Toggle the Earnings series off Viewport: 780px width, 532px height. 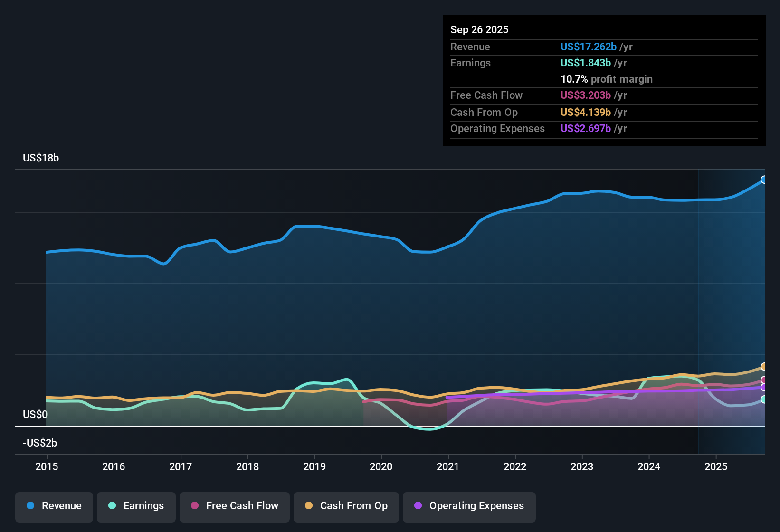136,506
